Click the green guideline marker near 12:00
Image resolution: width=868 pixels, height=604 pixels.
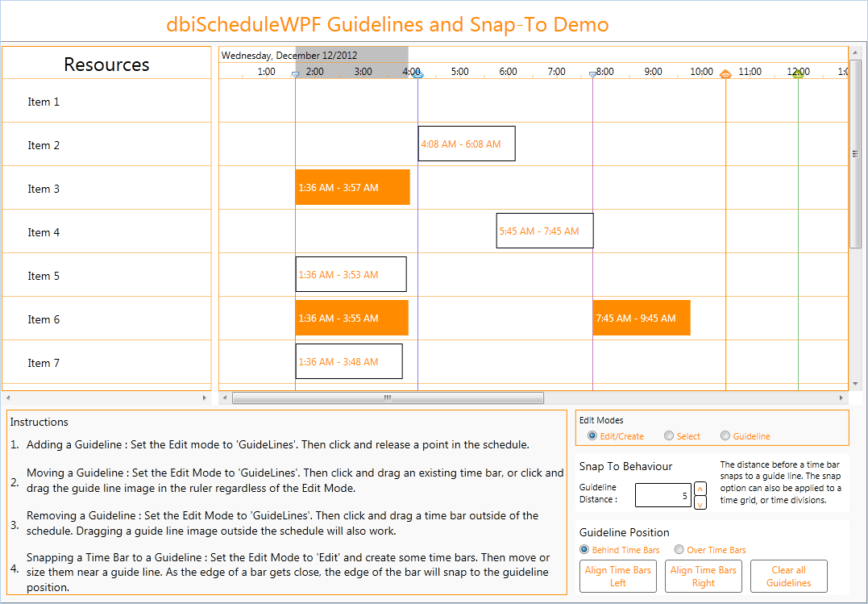[798, 74]
